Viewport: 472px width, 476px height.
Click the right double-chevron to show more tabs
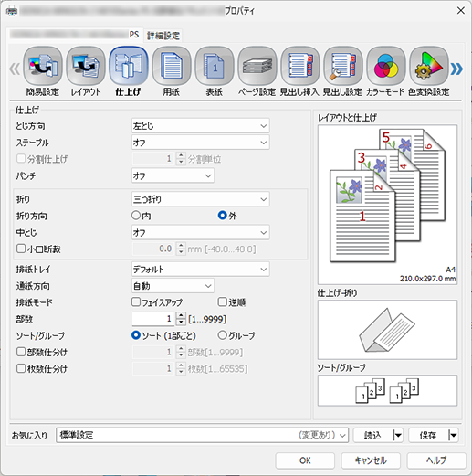(456, 69)
